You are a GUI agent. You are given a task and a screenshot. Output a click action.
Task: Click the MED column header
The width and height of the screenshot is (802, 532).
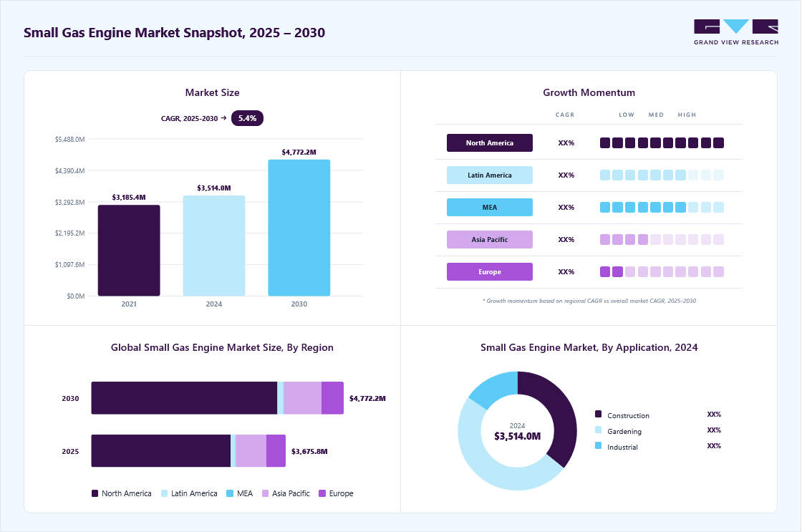656,115
